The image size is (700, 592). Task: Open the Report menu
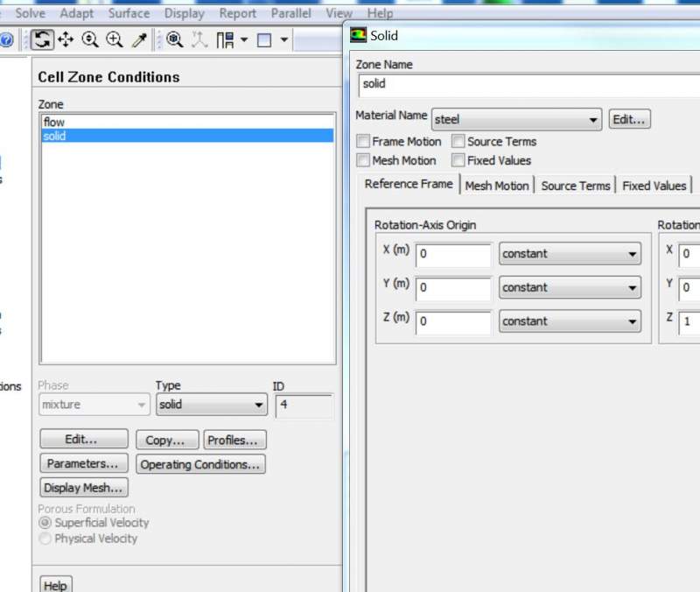(237, 13)
